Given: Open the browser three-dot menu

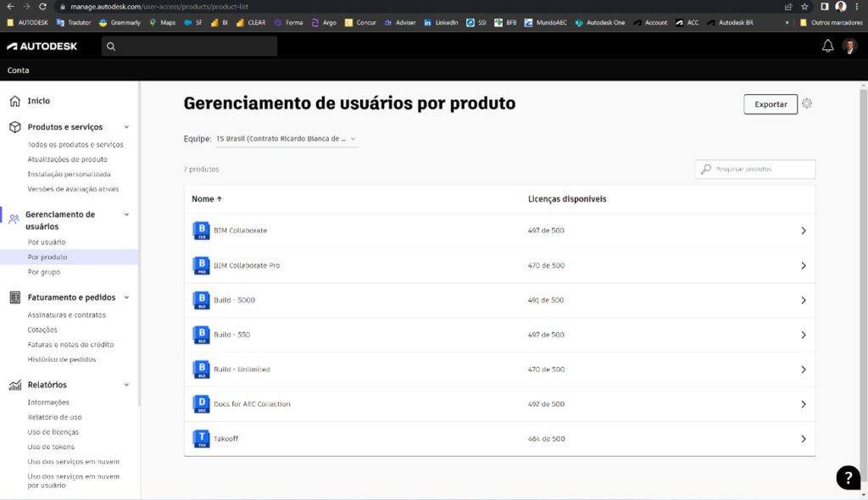Looking at the screenshot, I should (857, 7).
